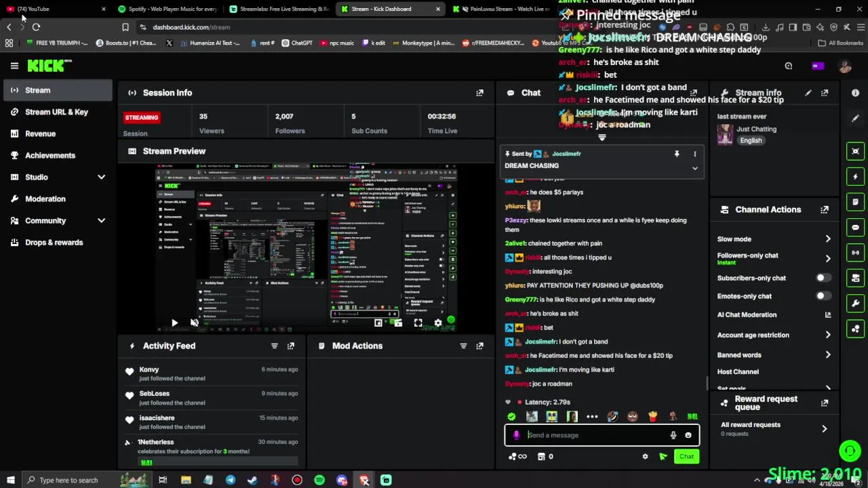Unpin the DREAM CHASING message
This screenshot has height=488, width=868.
[x=676, y=155]
